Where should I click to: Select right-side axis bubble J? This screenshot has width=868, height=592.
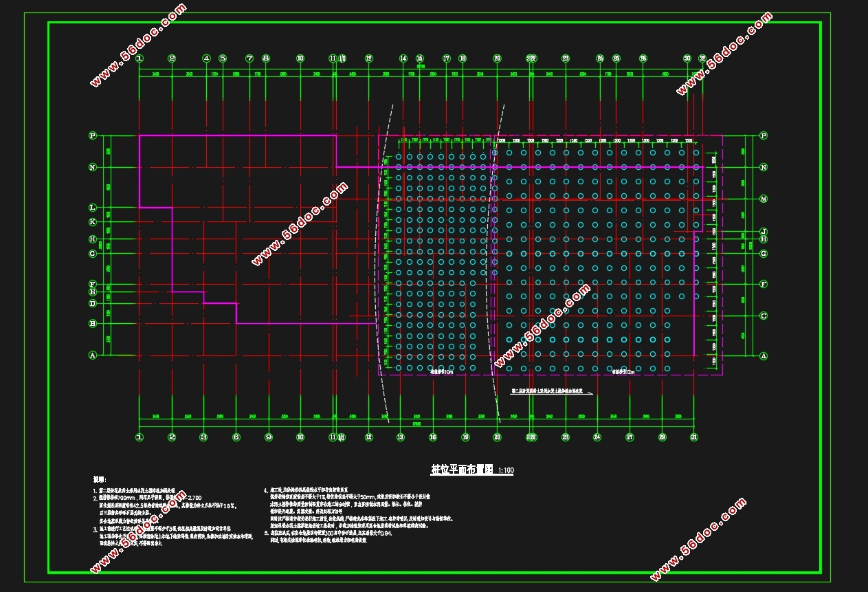click(764, 232)
